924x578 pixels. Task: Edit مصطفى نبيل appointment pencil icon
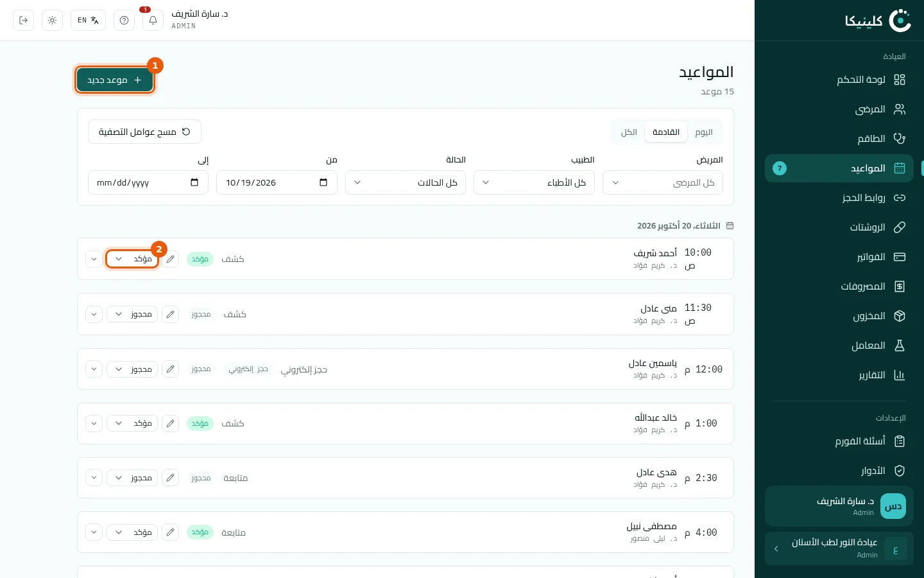coord(170,532)
